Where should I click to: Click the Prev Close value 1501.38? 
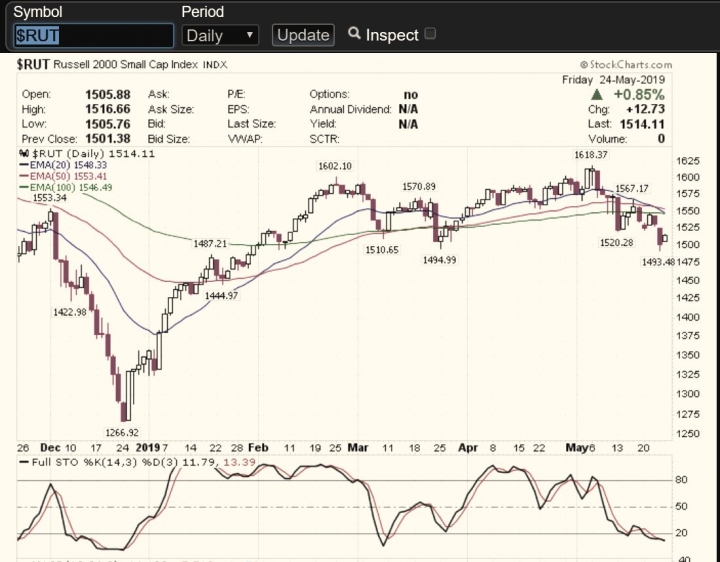pyautogui.click(x=108, y=139)
